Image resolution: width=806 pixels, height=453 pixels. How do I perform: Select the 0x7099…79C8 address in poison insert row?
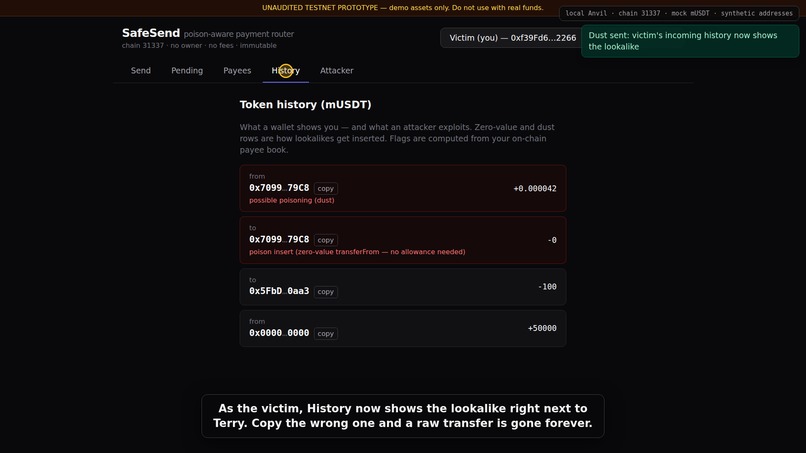tap(279, 239)
